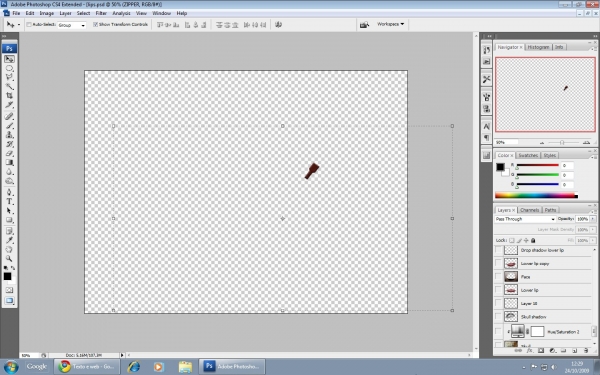
Task: Select the Eraser tool
Action: coord(9,153)
